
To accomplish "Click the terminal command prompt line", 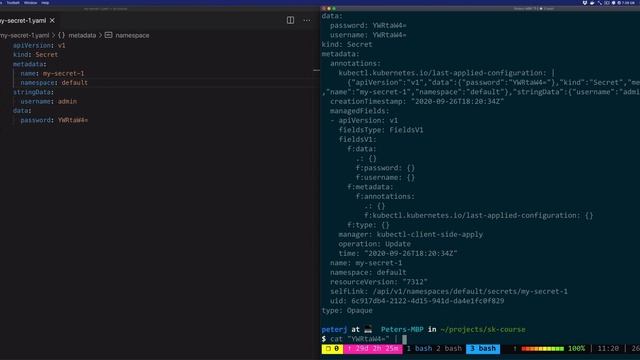I will 364,339.
